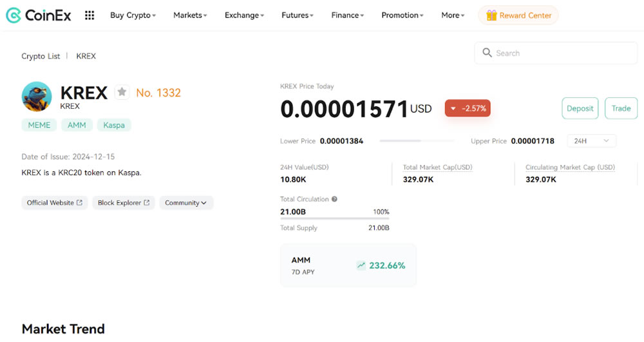This screenshot has width=644, height=342.
Task: Click the CoinEx logo
Action: tap(38, 15)
